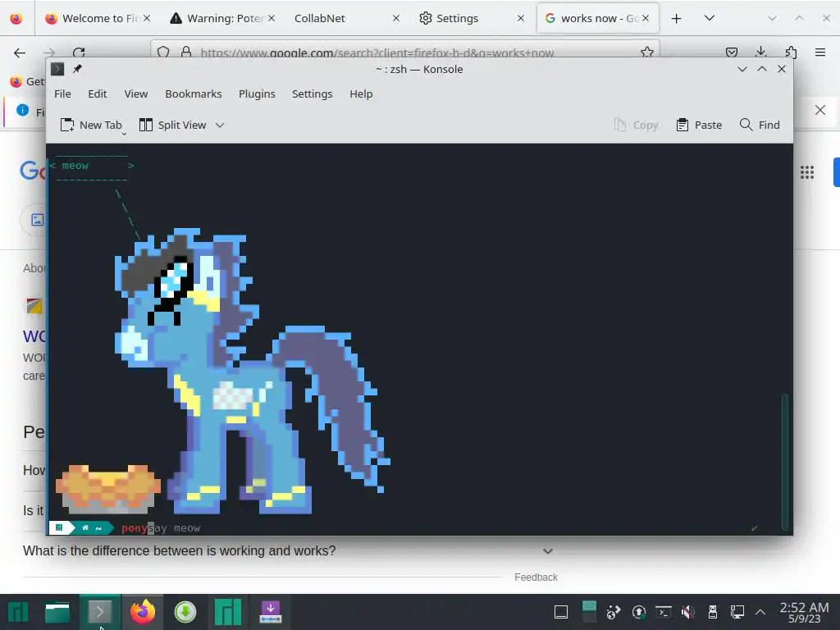The width and height of the screenshot is (840, 630).
Task: Click the ponysay meow command line
Action: pos(161,528)
